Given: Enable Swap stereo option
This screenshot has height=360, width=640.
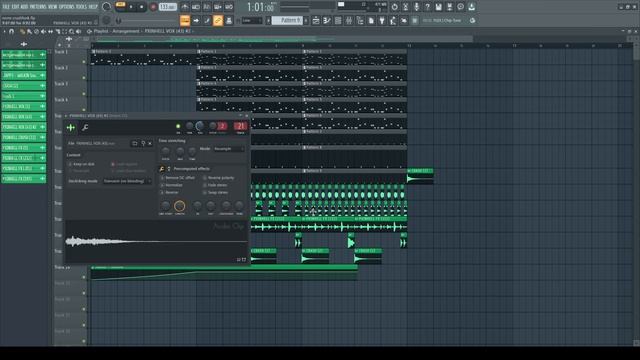Looking at the screenshot, I should pos(205,193).
